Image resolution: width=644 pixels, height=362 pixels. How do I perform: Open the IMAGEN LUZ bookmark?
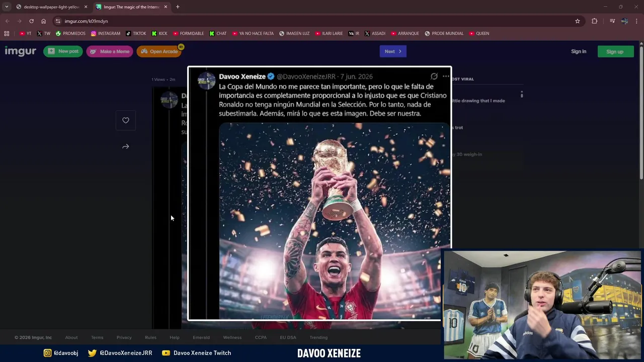(294, 34)
